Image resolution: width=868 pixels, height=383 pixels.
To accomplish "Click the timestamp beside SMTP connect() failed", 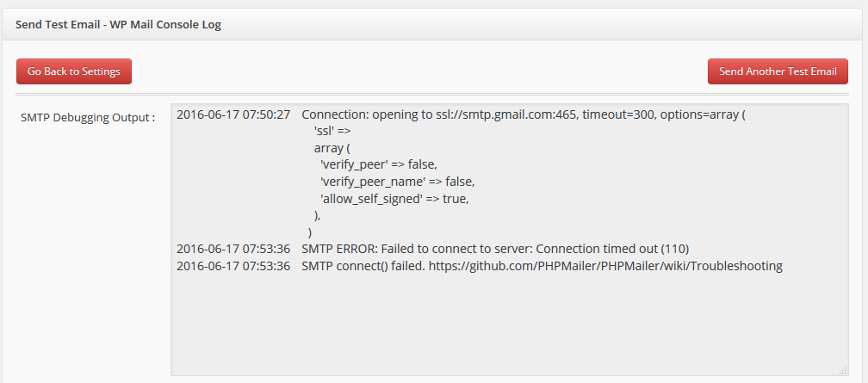I will point(233,266).
